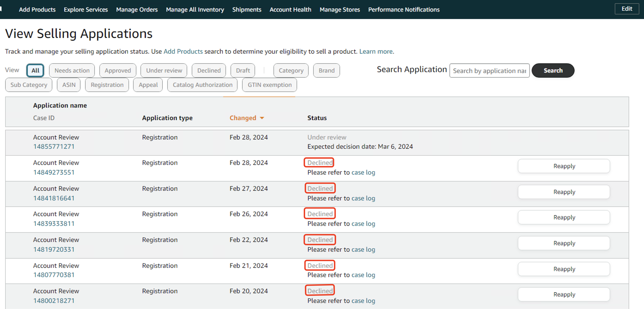Select the Declined filter chip

209,70
